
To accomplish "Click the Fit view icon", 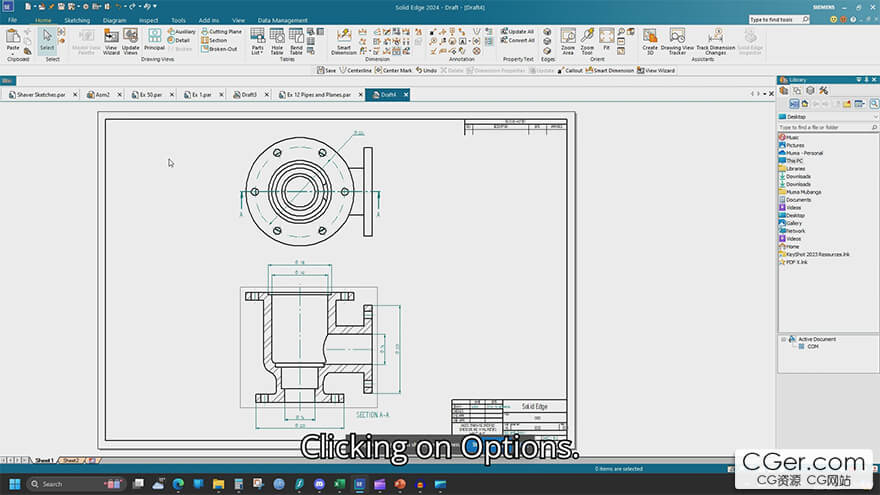I will pyautogui.click(x=606, y=39).
